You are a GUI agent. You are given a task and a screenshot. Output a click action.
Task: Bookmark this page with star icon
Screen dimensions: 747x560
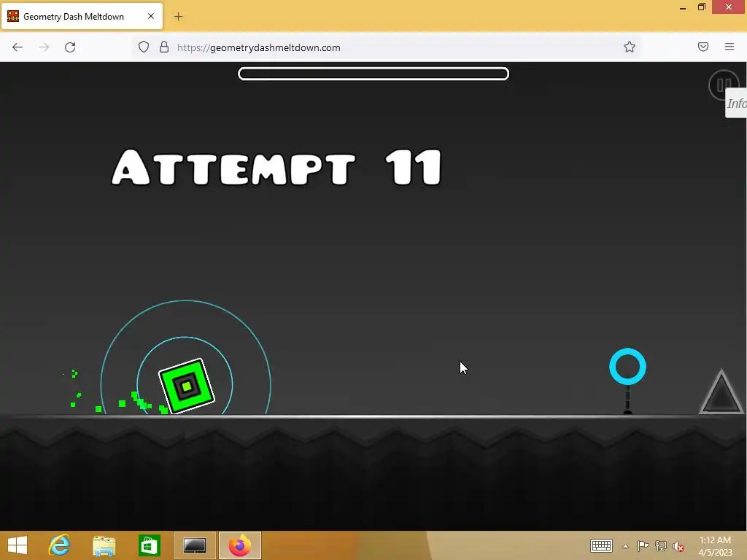point(630,47)
